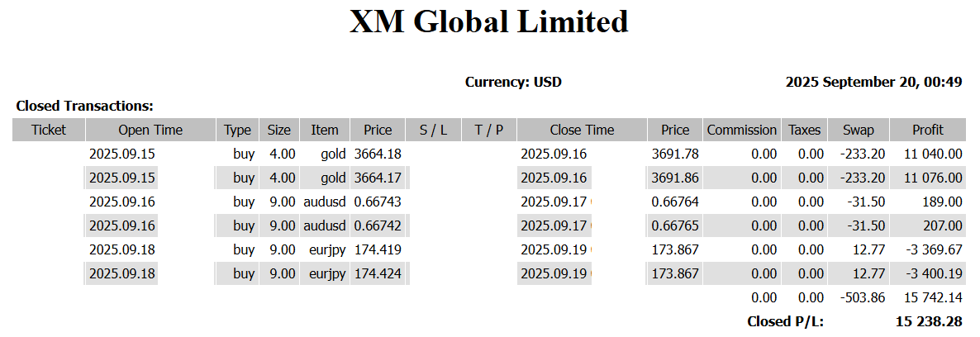
Task: Click the T / P column header
Action: tap(488, 130)
